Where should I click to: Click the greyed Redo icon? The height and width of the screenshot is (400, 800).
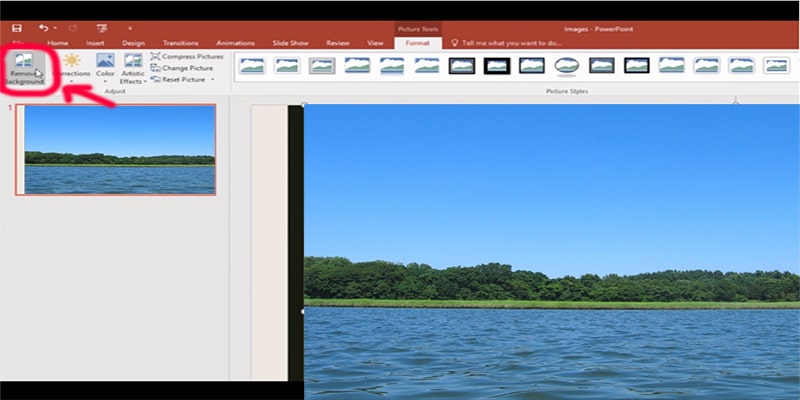[72, 29]
